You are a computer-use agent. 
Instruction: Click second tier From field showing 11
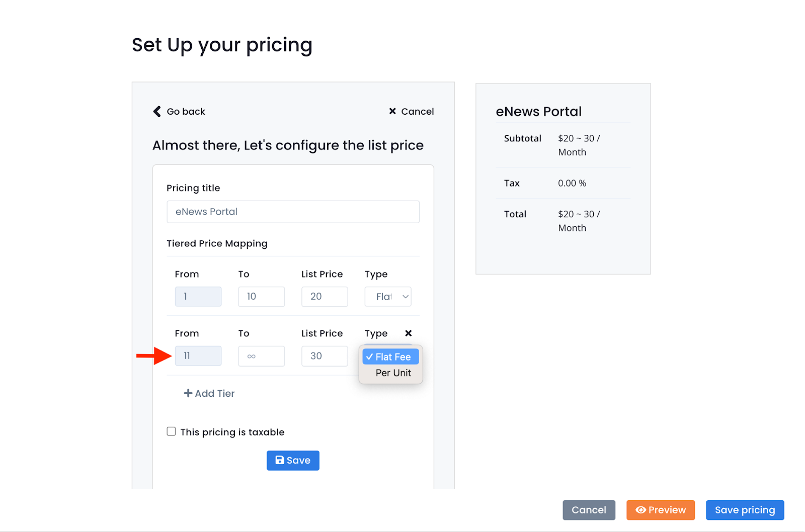tap(198, 356)
